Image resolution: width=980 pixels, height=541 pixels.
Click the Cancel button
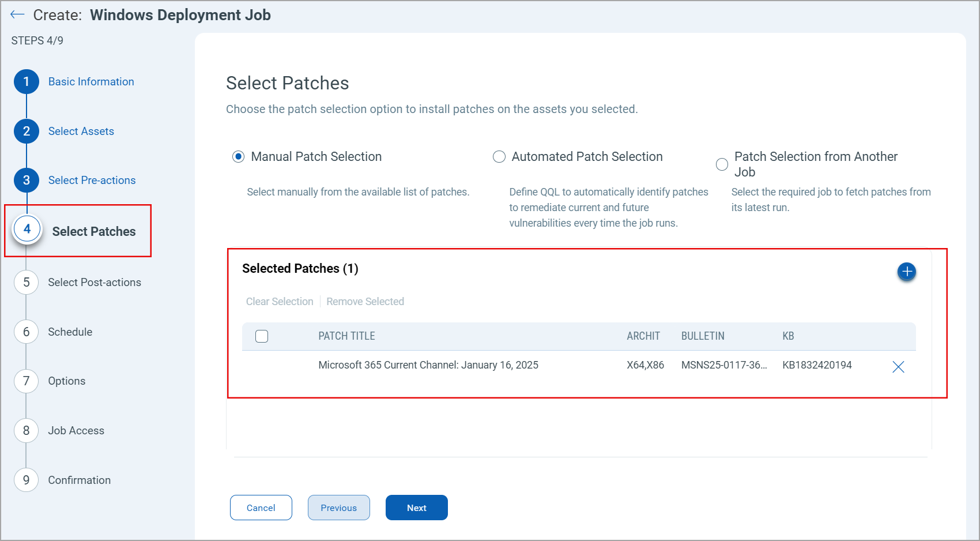[261, 508]
